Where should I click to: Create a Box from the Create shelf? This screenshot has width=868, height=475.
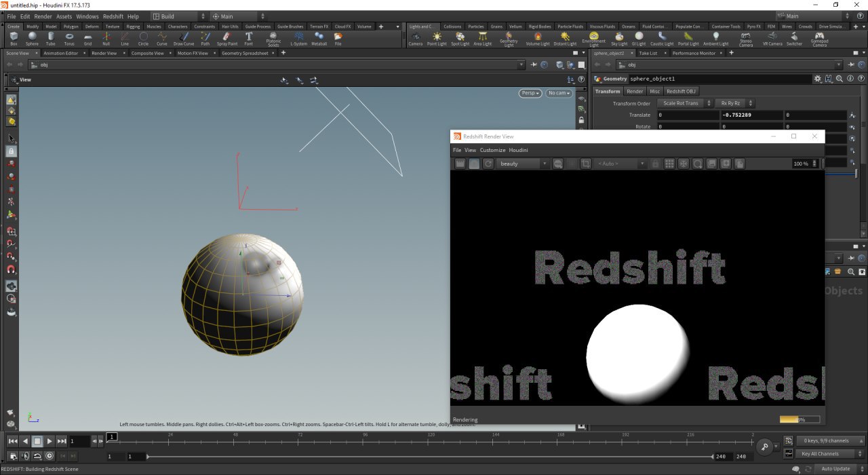tap(14, 38)
